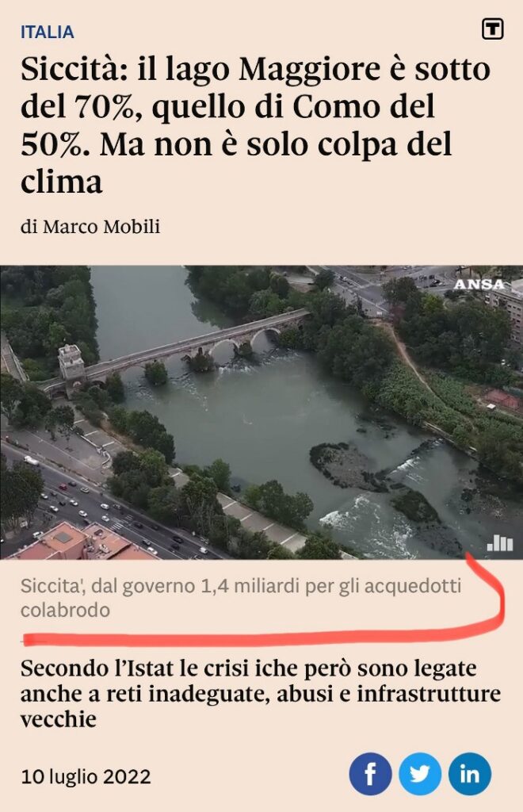Share the article on LinkedIn
The height and width of the screenshot is (812, 523).
pyautogui.click(x=469, y=774)
